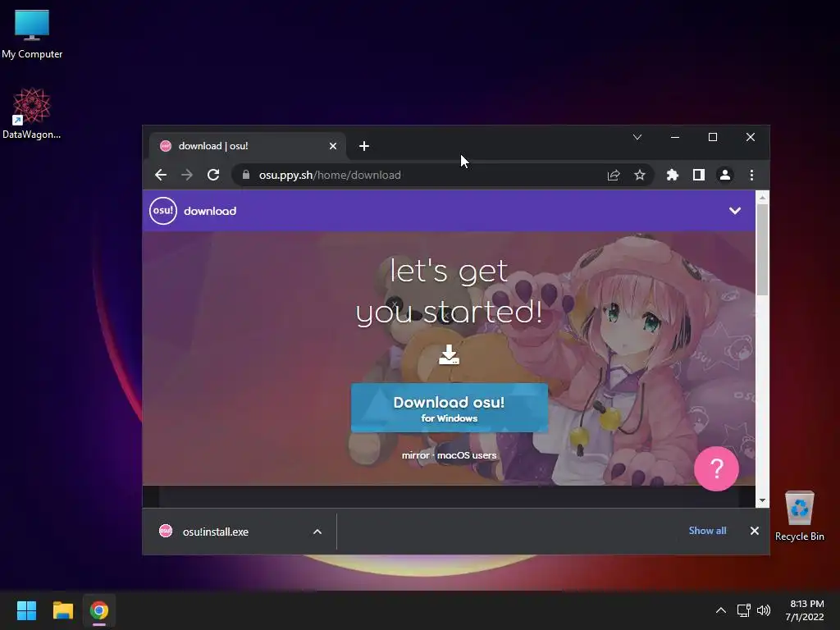This screenshot has width=840, height=630.
Task: Open the taskbar clock showing 8:13 PM
Action: pyautogui.click(x=805, y=610)
